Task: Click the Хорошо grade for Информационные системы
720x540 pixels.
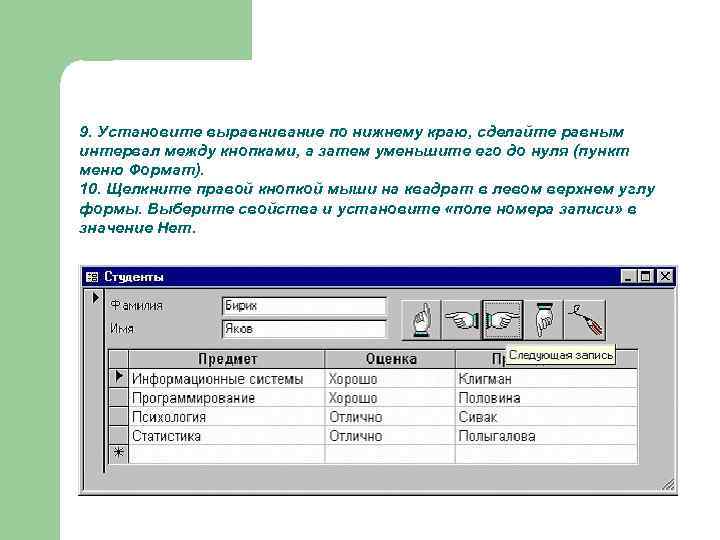Action: 390,379
